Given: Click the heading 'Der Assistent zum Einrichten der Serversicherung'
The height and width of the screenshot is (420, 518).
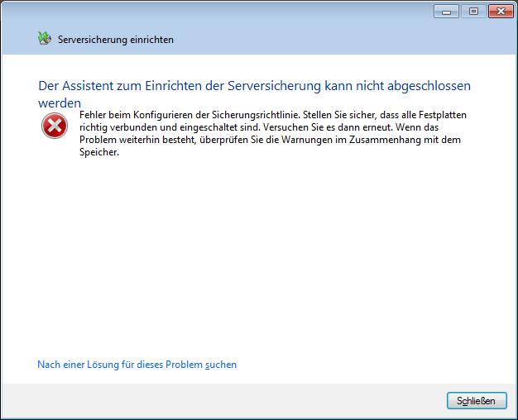Looking at the screenshot, I should (180, 86).
